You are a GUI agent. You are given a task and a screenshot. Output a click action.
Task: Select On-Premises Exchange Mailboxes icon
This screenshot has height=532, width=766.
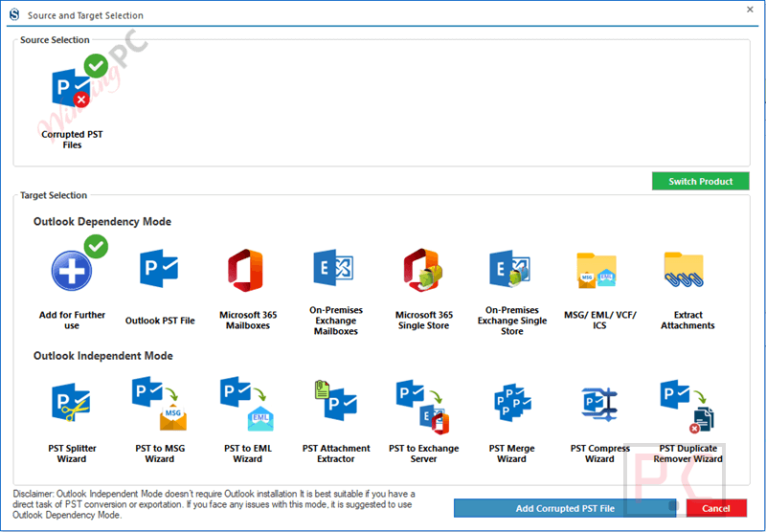333,268
